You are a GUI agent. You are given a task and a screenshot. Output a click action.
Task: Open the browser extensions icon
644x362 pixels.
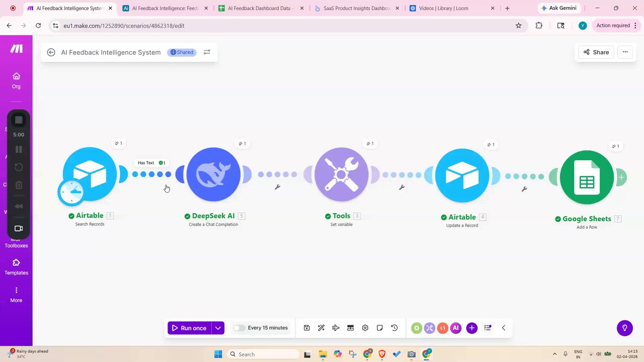[539, 26]
